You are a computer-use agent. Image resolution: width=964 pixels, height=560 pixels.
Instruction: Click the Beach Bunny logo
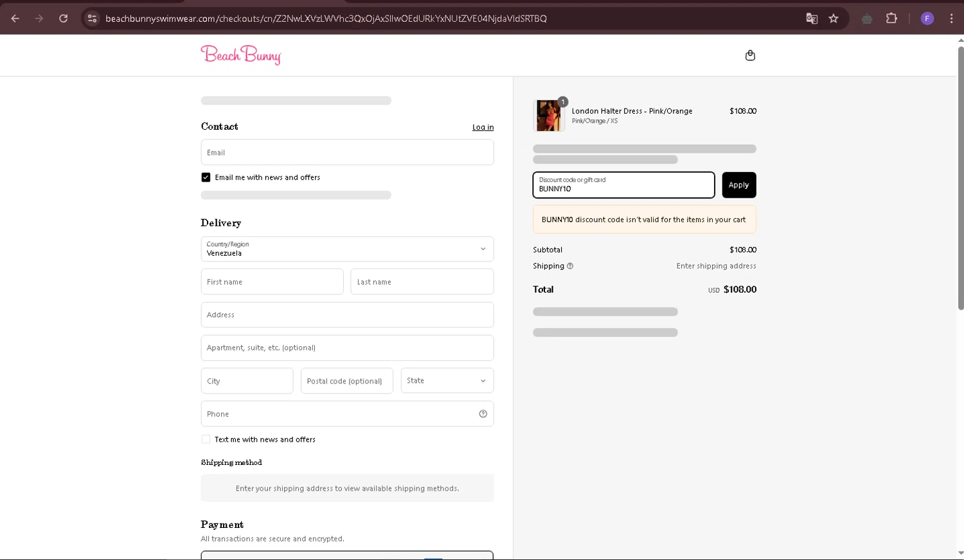241,55
